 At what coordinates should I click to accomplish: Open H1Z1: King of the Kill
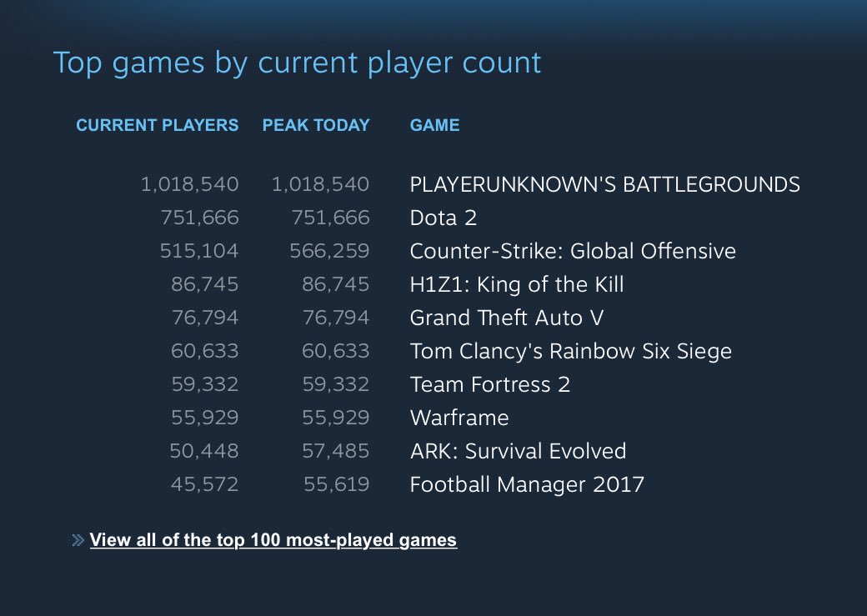517,284
